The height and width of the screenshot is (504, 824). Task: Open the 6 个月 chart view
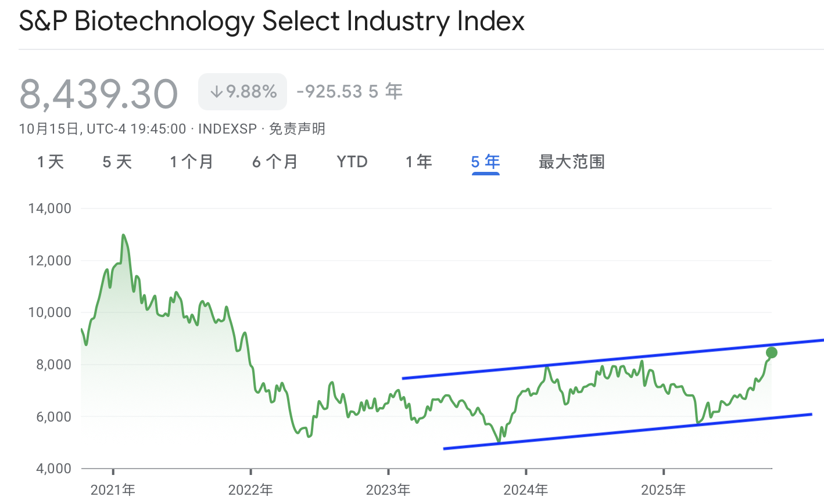(x=275, y=161)
